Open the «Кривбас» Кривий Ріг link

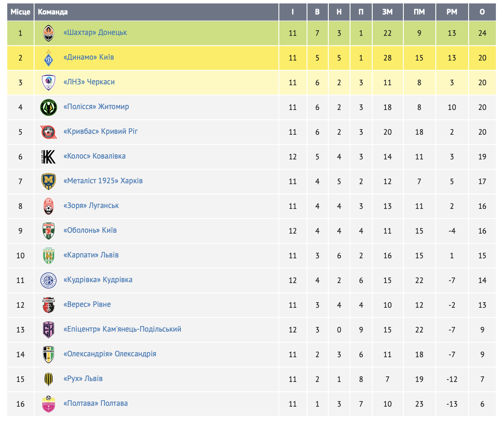(x=100, y=131)
